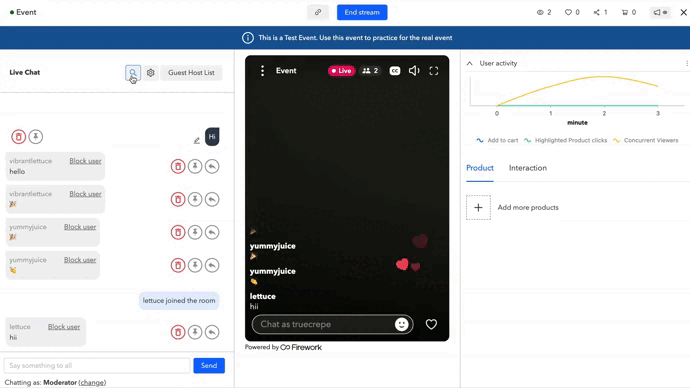Viewport: 690px width, 388px height.
Task: Open the Guest Host List
Action: 191,73
